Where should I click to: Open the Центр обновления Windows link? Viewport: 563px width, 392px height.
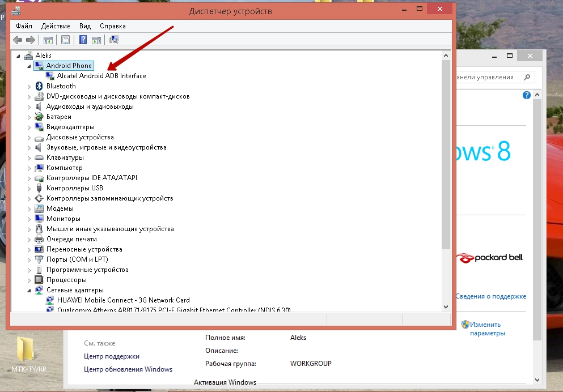point(128,369)
